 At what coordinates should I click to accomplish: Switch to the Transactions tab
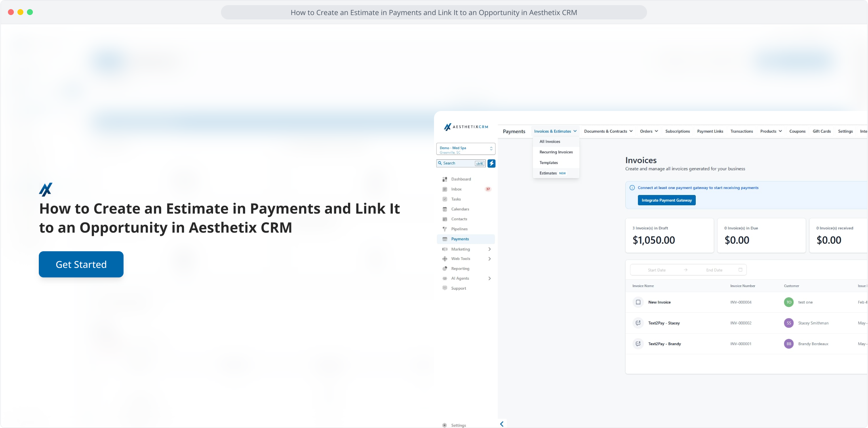coord(742,131)
